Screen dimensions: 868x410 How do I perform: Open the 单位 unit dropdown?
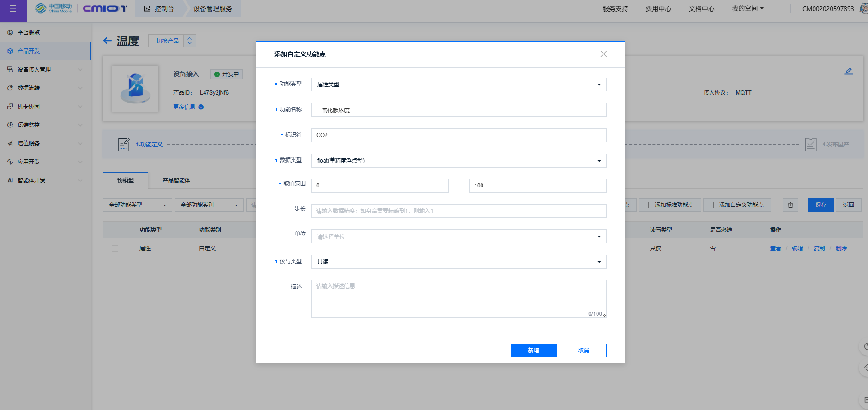click(458, 237)
